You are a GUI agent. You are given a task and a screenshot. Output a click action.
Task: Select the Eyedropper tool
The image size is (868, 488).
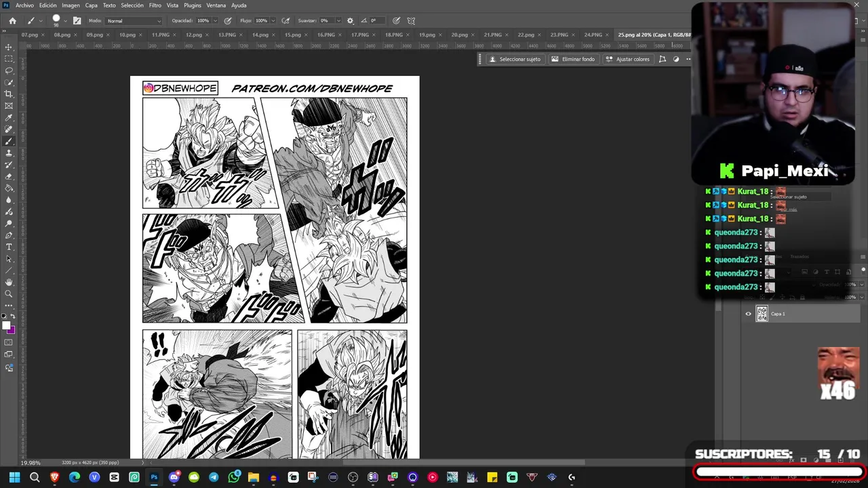click(9, 118)
